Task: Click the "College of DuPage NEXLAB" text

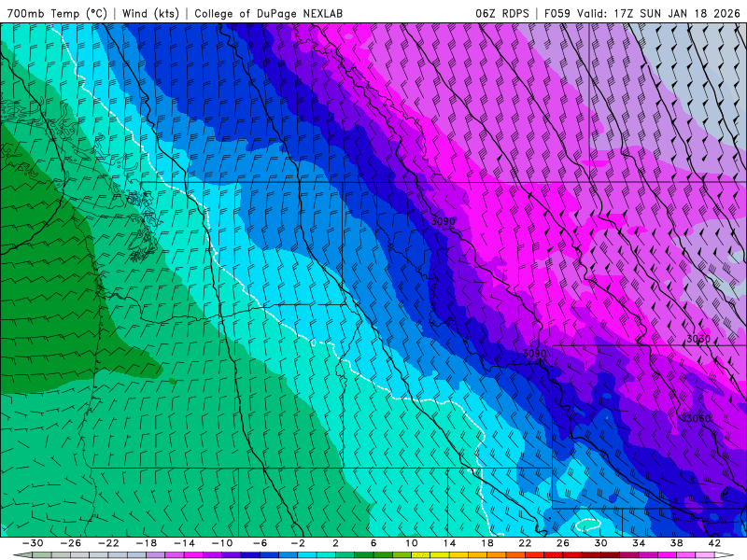Action: (268, 13)
